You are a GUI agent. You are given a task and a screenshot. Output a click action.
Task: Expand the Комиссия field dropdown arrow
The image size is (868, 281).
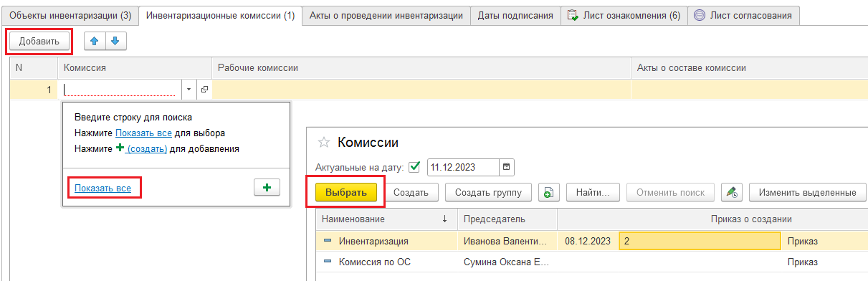click(190, 90)
